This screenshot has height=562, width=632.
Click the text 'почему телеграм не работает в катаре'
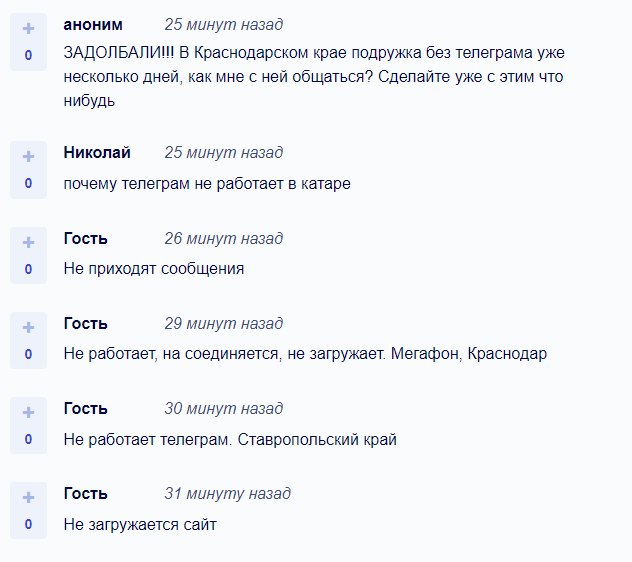pyautogui.click(x=207, y=184)
